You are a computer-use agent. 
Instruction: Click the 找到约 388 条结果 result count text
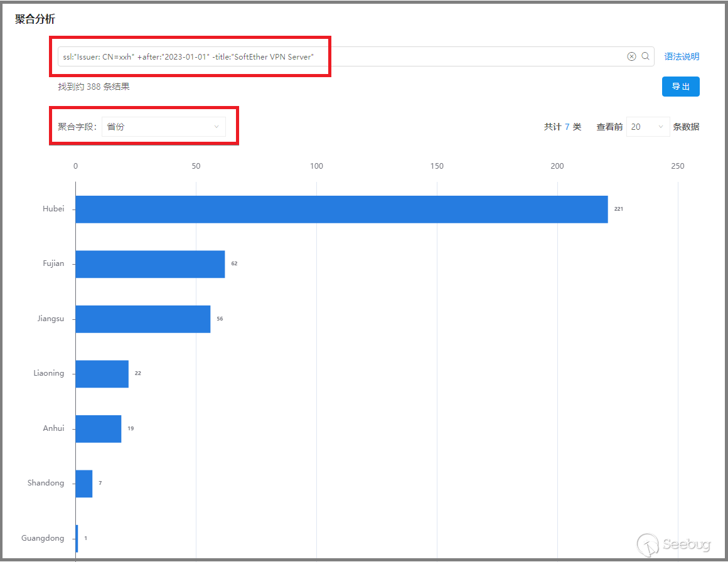[x=94, y=87]
